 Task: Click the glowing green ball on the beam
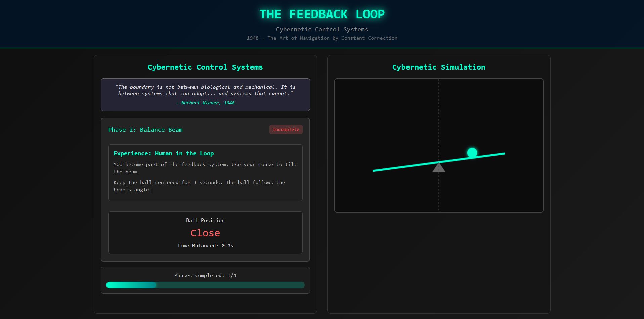pos(472,153)
